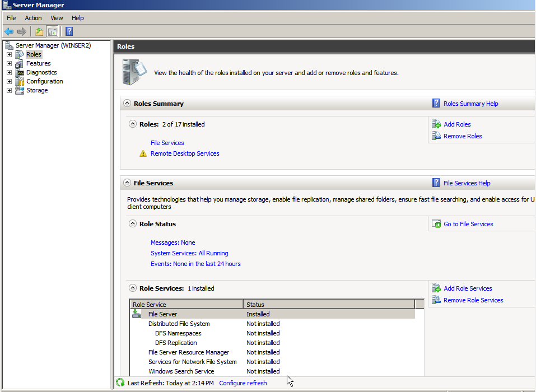Collapse the Roles: 2 of 17 installed subsection
The width and height of the screenshot is (536, 392).
(133, 124)
